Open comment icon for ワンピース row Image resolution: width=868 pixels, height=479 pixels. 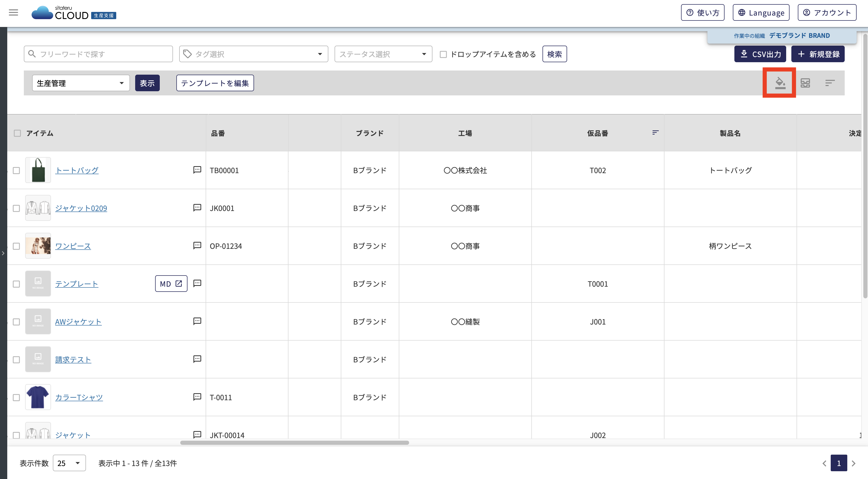point(197,245)
